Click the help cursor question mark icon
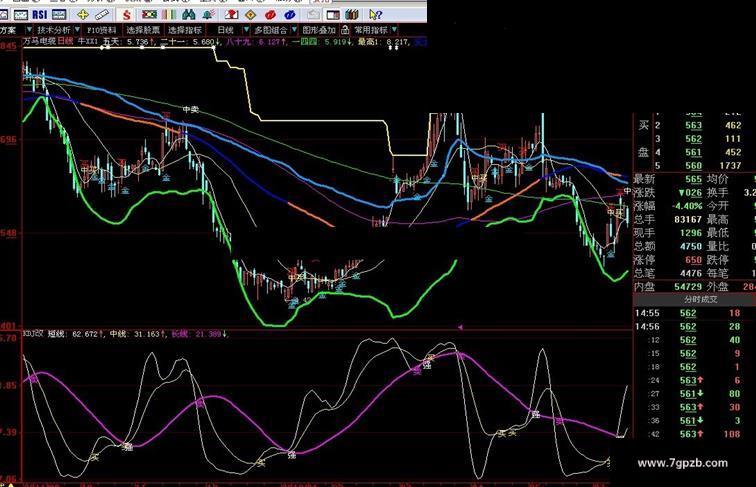The width and height of the screenshot is (756, 487). point(375,15)
